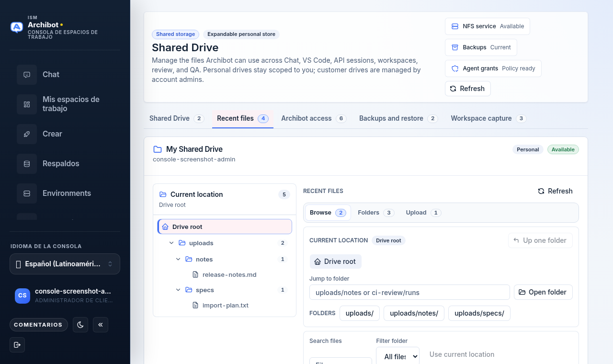Viewport: 613px width, 364px height.
Task: Collapse sidebar with double-chevron icon
Action: coord(101,325)
